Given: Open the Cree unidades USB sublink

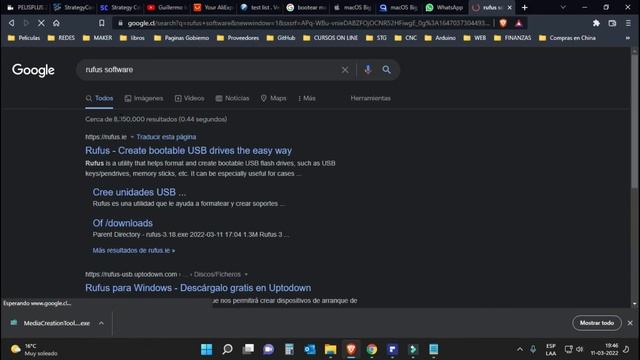Looking at the screenshot, I should [139, 192].
